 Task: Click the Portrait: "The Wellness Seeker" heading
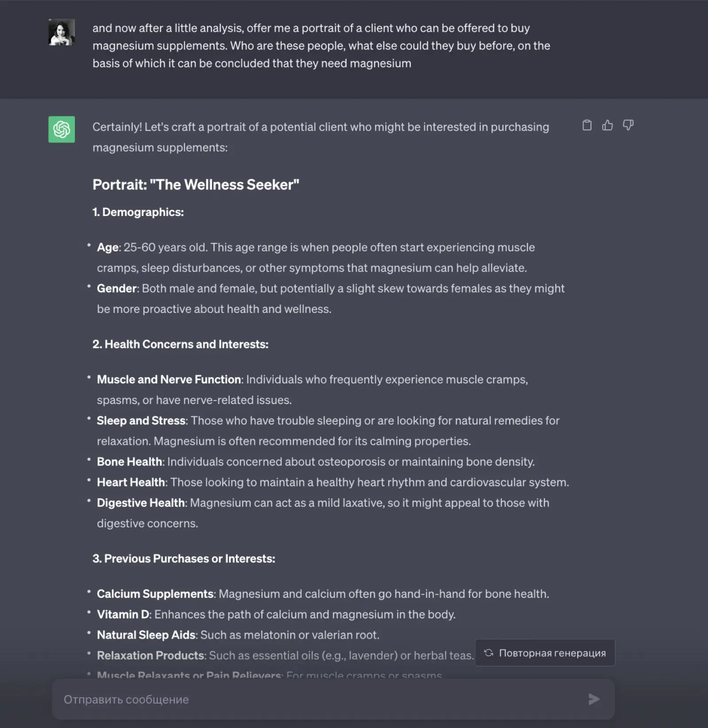(196, 185)
